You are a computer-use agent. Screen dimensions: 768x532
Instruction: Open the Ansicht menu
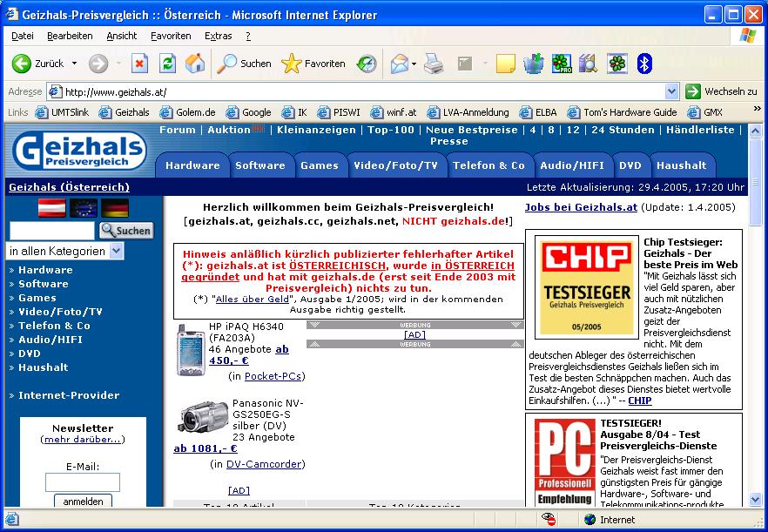[x=122, y=36]
